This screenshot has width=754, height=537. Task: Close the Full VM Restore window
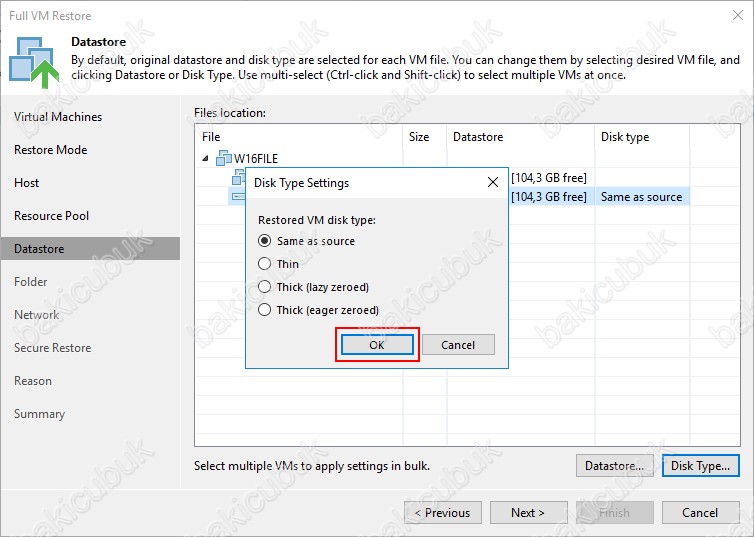pos(738,15)
